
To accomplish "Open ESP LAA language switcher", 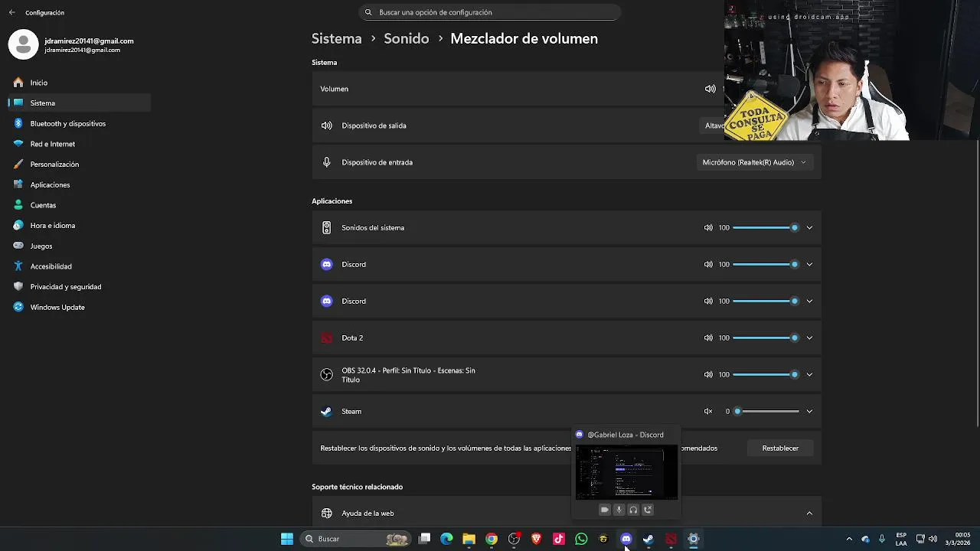I will coord(901,539).
